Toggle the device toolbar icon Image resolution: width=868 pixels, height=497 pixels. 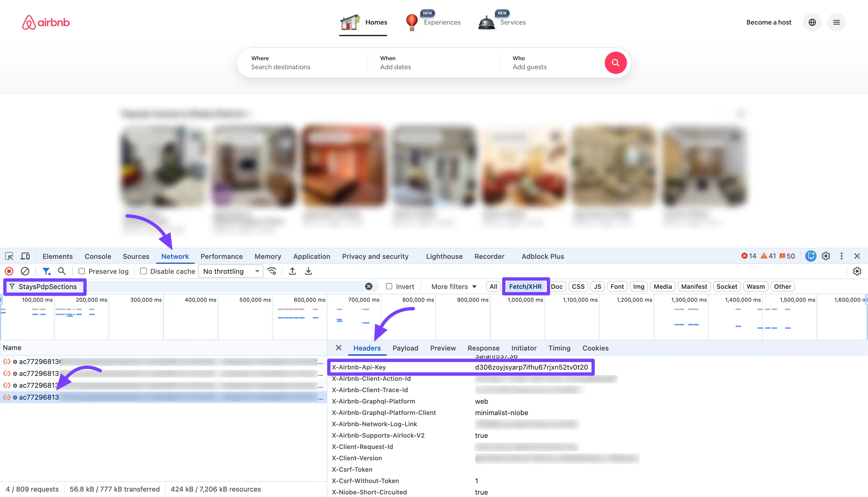[25, 256]
